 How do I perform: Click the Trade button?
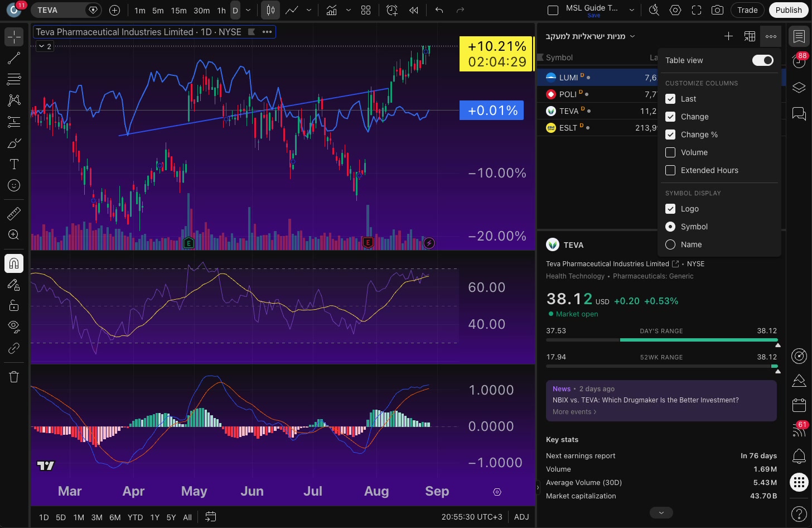coord(747,10)
